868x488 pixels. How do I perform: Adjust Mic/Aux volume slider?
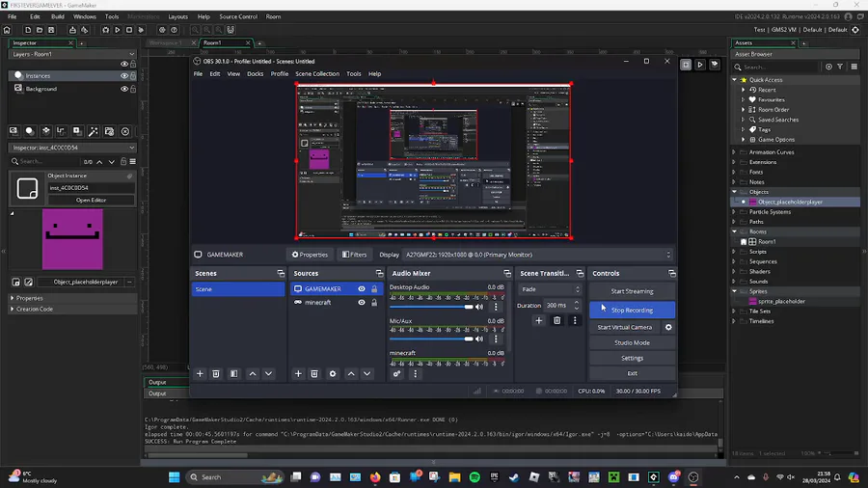tap(431, 339)
